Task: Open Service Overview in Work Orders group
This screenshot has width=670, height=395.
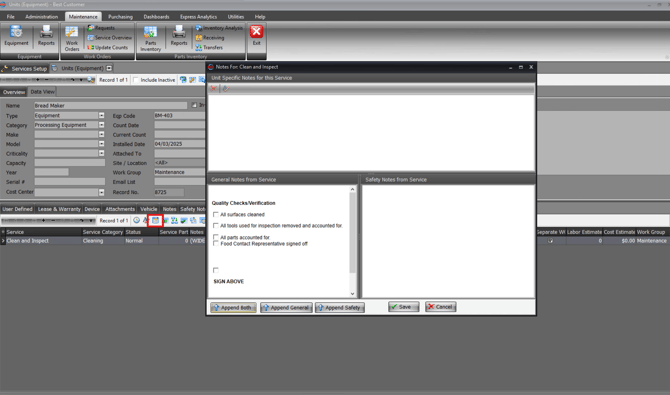Action: (x=109, y=38)
